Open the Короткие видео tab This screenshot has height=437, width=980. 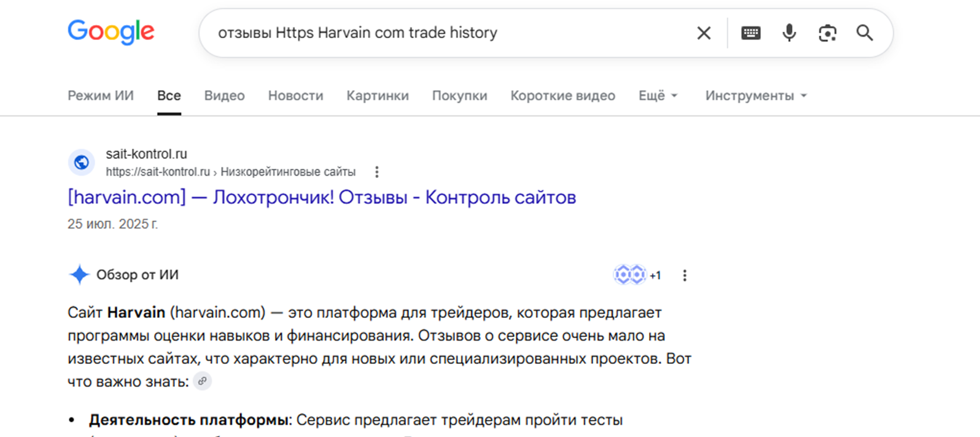[562, 96]
